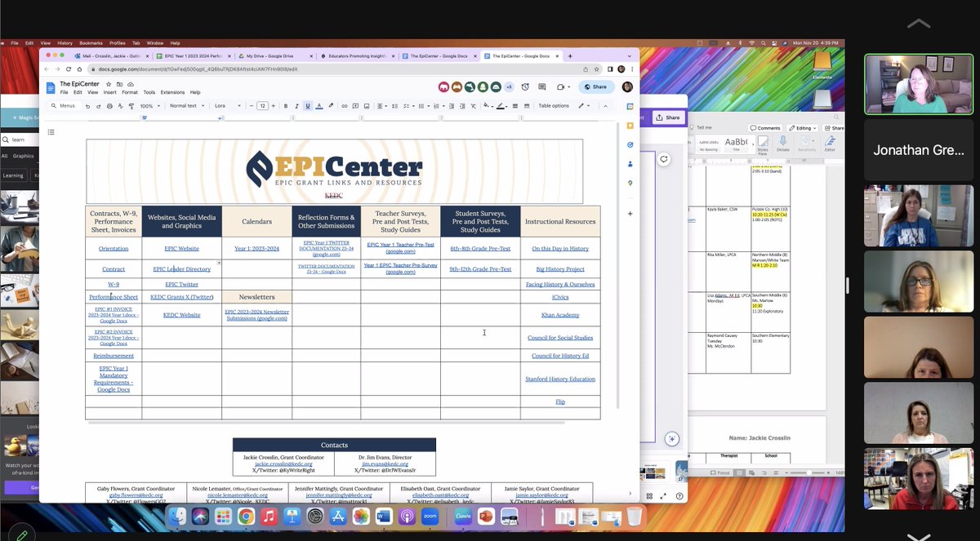Toggle bold formatting in Docs toolbar

click(286, 106)
